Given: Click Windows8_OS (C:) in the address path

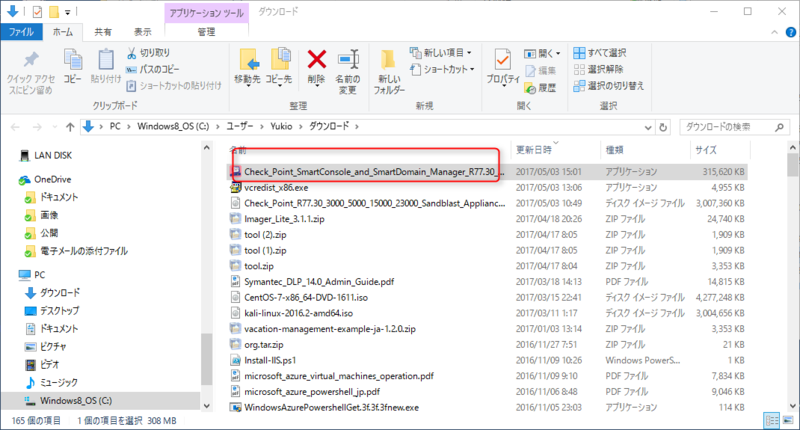Looking at the screenshot, I should click(173, 126).
